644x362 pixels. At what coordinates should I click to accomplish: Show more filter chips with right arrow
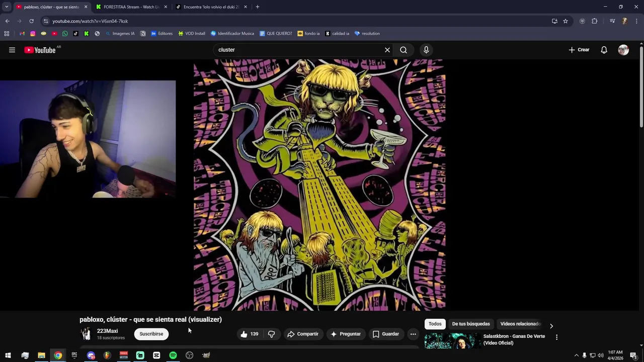551,326
